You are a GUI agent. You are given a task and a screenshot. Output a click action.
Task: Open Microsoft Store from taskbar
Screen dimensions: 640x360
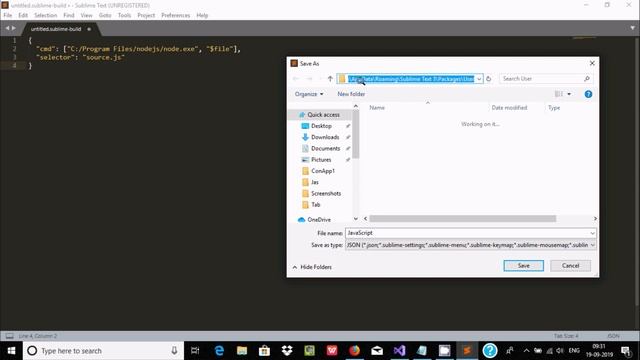coord(264,351)
